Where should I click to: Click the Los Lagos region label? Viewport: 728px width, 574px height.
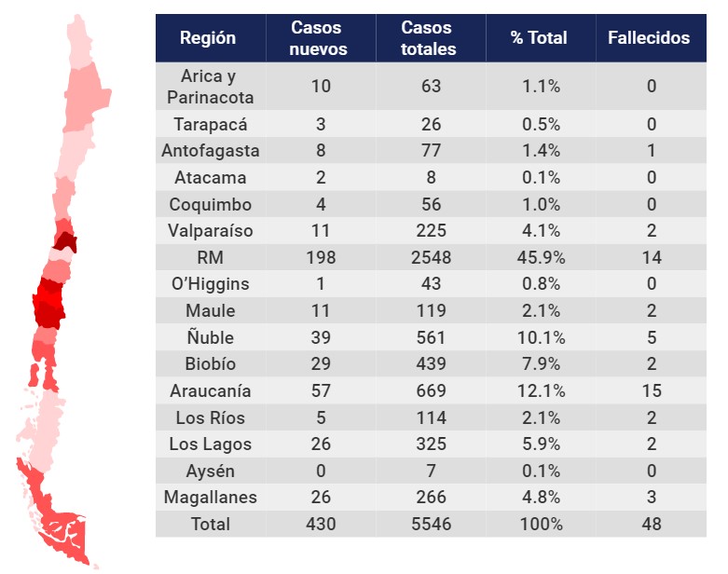pos(211,444)
